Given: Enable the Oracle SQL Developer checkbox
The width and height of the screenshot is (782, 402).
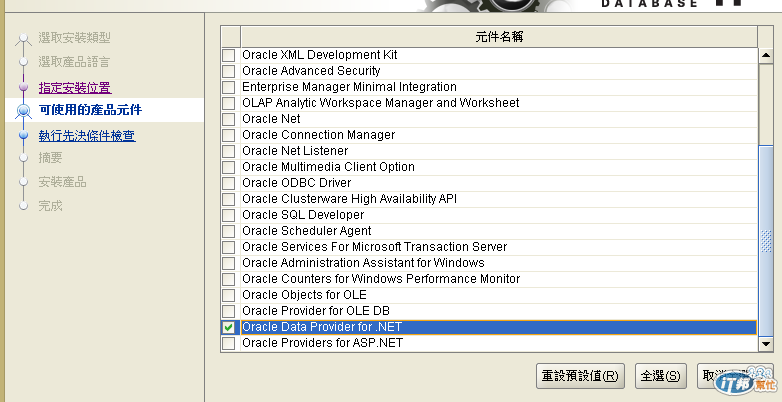Looking at the screenshot, I should point(228,215).
